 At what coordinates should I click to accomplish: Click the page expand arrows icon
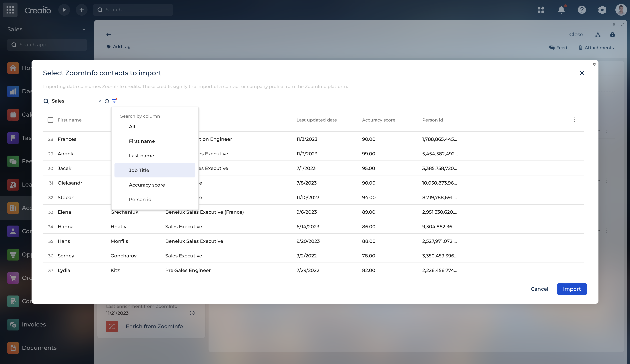coord(623,24)
